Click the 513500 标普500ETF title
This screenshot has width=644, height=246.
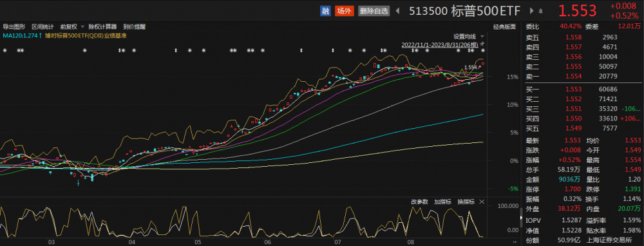(464, 11)
